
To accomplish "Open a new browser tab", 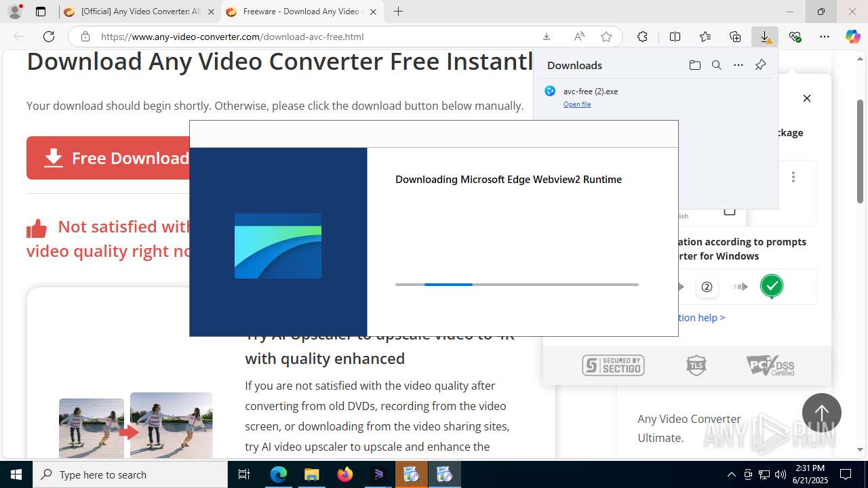I will click(398, 12).
